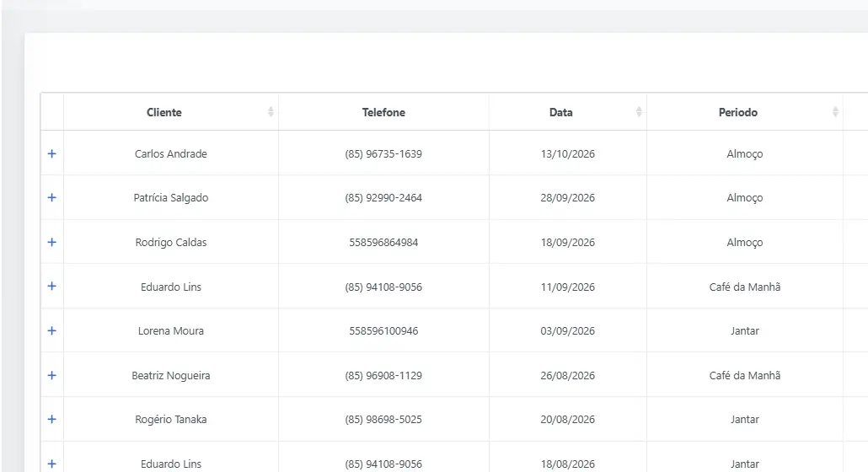Expand the Rogério Tanaka row
This screenshot has width=868, height=472.
click(52, 419)
